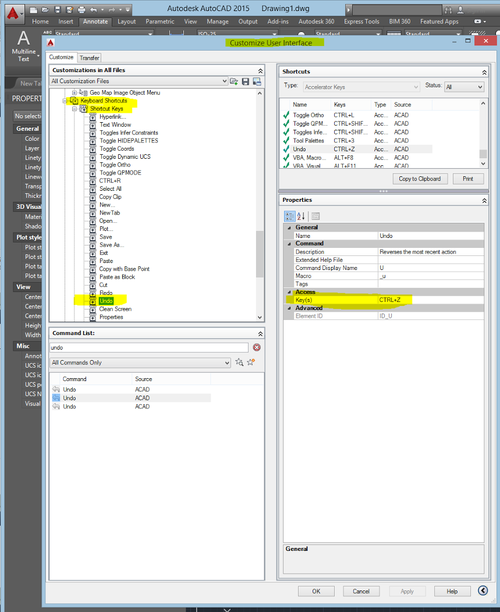
Task: Open the Insert ribbon tab
Action: point(66,21)
